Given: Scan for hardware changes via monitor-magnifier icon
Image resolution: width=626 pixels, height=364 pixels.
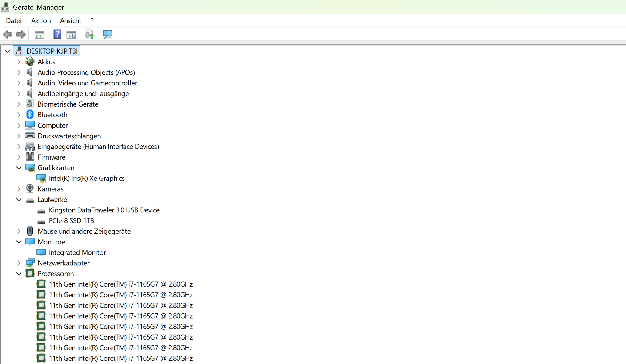Looking at the screenshot, I should [108, 34].
